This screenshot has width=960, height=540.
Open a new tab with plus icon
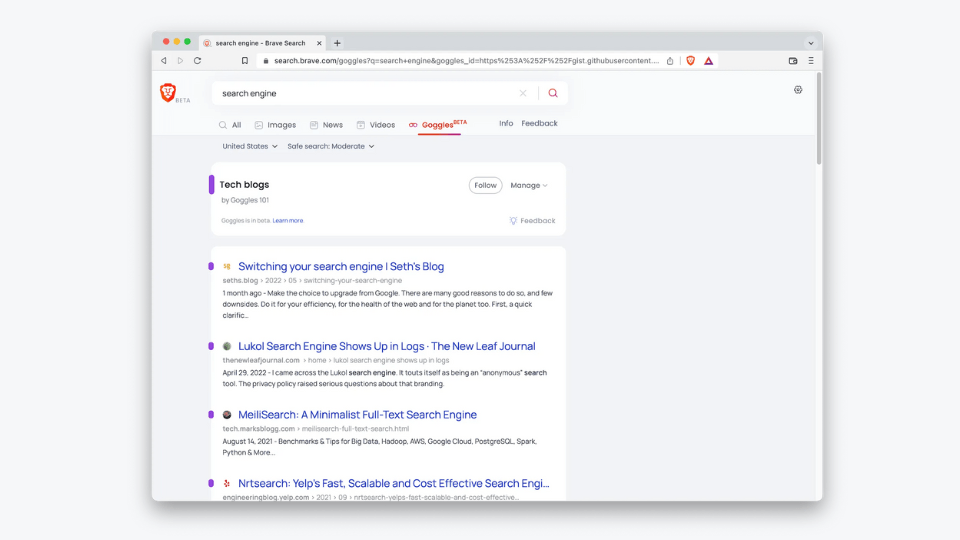pyautogui.click(x=337, y=43)
